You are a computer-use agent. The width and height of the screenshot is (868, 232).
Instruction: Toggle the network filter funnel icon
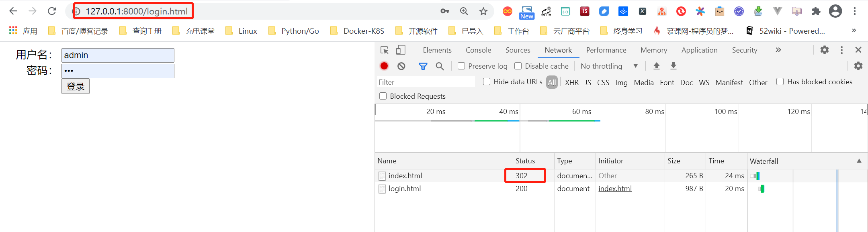[423, 66]
